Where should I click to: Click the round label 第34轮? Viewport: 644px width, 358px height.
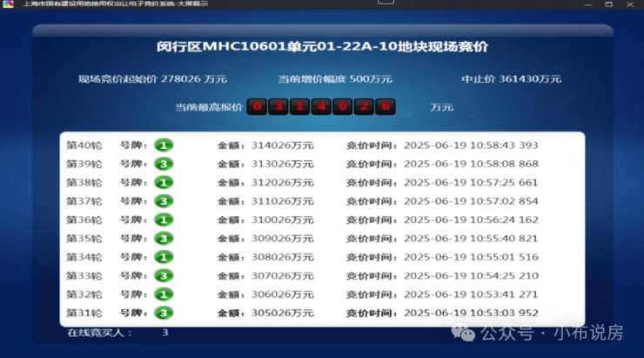[84, 257]
